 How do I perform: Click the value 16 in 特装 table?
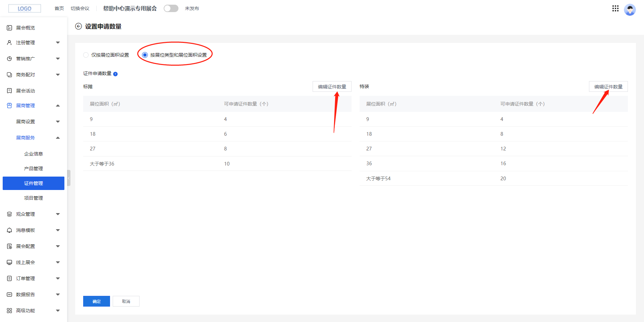click(x=503, y=164)
